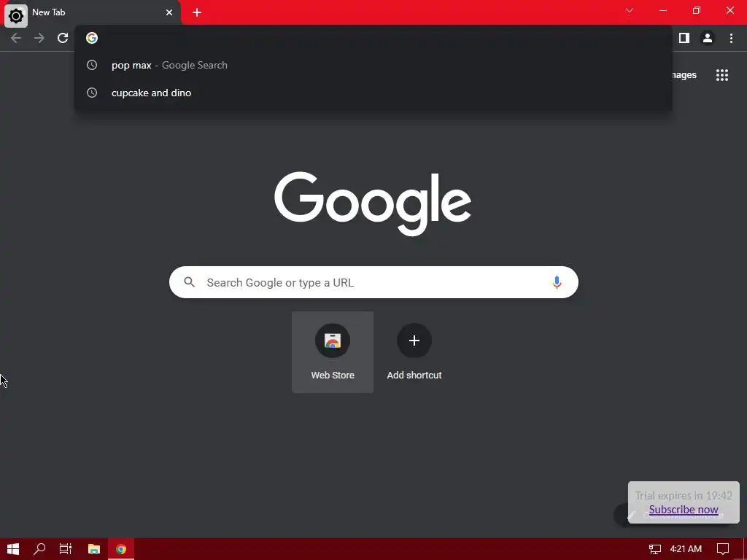This screenshot has height=560, width=747.
Task: Click the voice search microphone
Action: [x=557, y=282]
